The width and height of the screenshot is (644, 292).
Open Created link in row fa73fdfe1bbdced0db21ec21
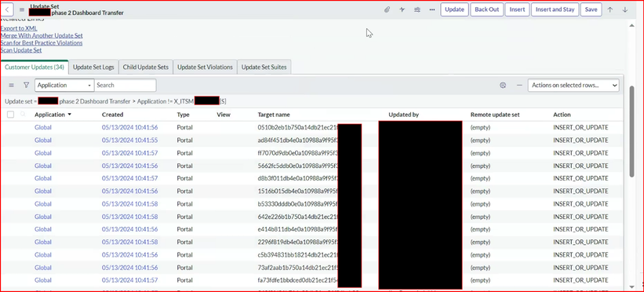pos(129,280)
